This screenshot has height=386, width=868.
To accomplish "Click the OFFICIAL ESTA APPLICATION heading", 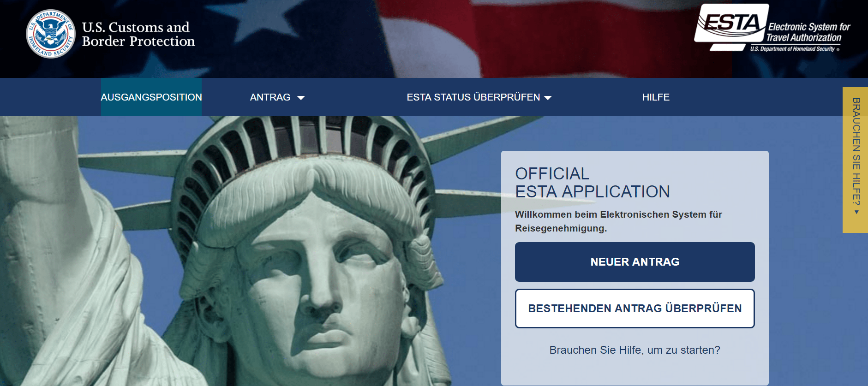I will coord(592,183).
